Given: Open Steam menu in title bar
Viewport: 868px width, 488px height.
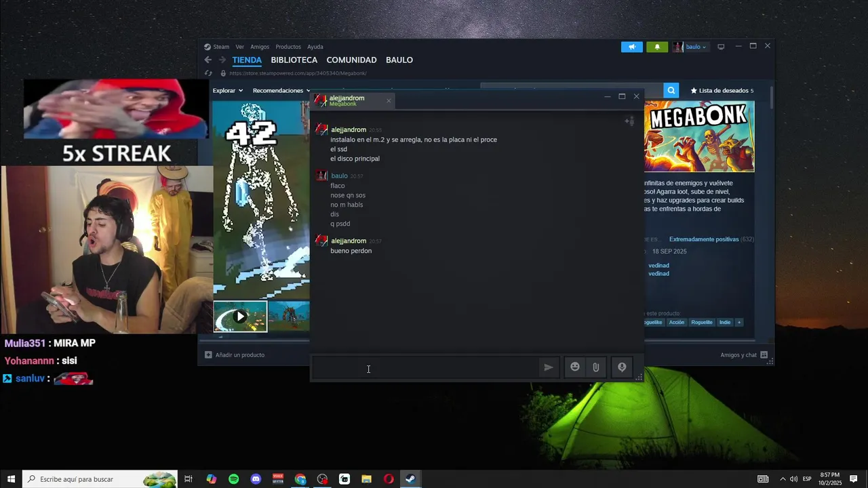Looking at the screenshot, I should [217, 47].
